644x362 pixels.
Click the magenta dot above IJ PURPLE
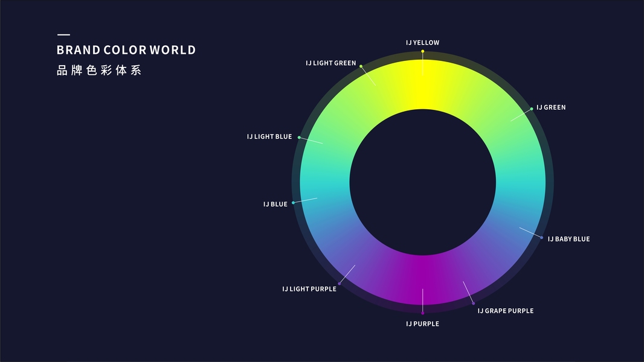pos(423,313)
